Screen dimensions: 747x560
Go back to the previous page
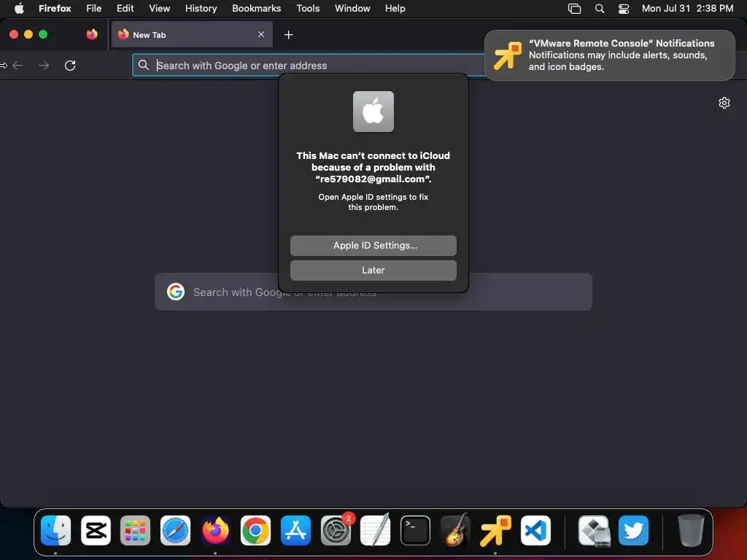click(x=18, y=65)
